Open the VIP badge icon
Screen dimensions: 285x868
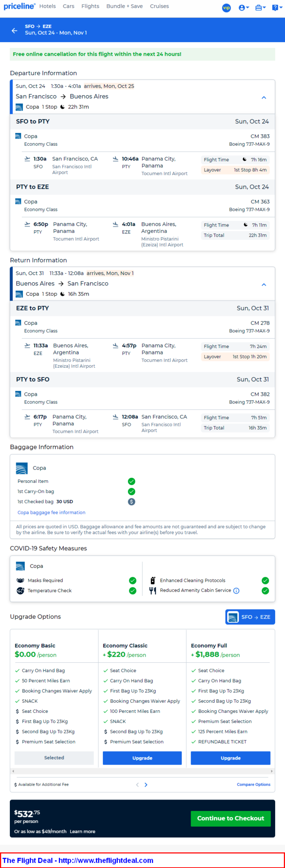pyautogui.click(x=226, y=8)
